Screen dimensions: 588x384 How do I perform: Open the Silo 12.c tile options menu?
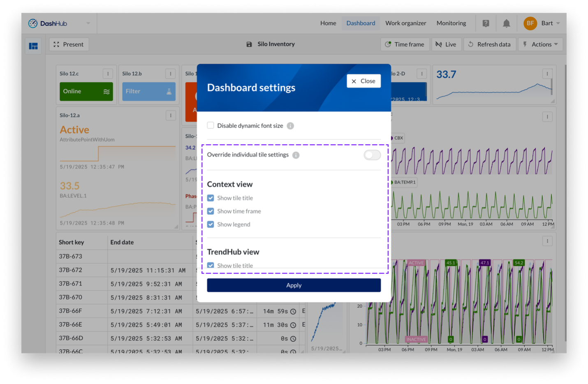click(108, 74)
